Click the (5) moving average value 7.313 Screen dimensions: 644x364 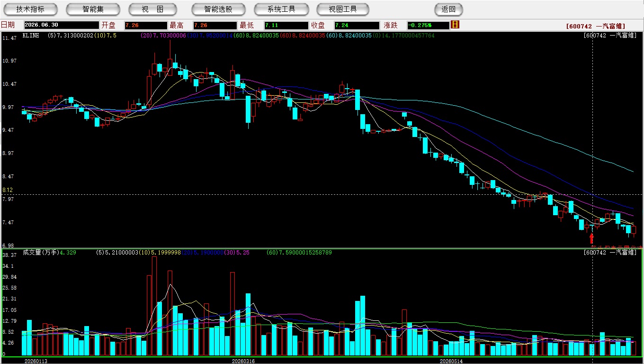pos(70,36)
